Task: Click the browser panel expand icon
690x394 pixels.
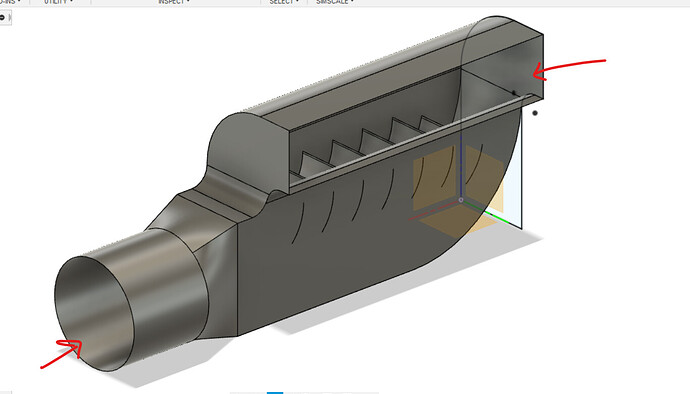Action: [x=3, y=17]
